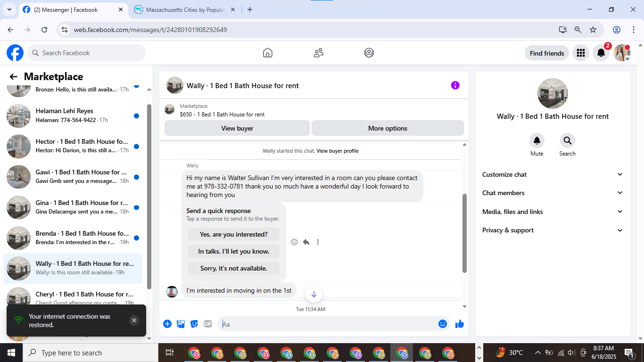
Task: Reload the page in the browser
Action: tap(44, 30)
